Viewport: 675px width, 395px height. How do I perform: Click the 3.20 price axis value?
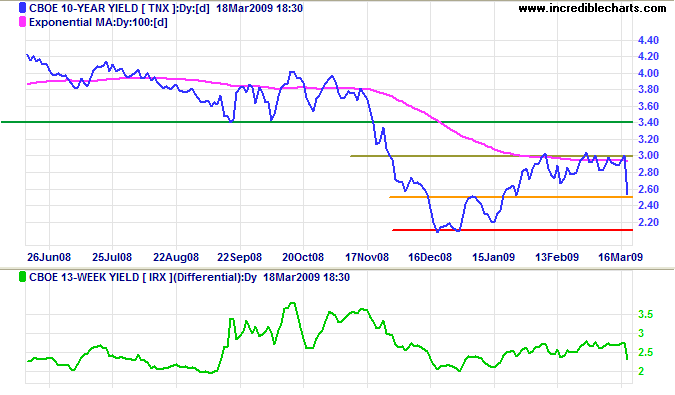coord(648,139)
